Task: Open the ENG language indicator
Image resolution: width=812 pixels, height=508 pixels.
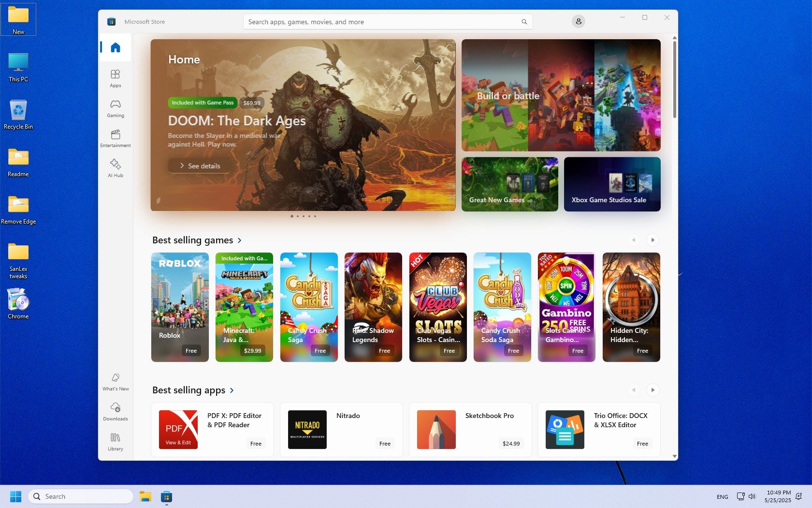Action: pyautogui.click(x=722, y=497)
